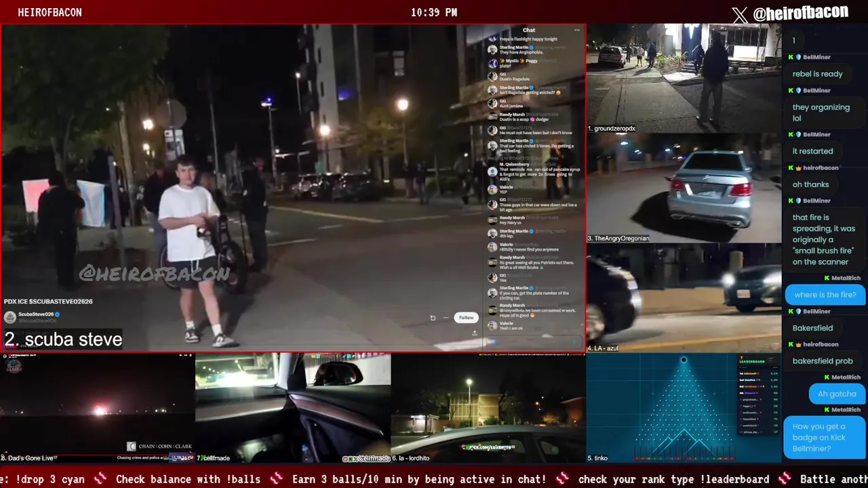This screenshot has height=488, width=868.
Task: Click Randy Marsh's avatar by "hey Navy us"
Action: click(x=493, y=220)
